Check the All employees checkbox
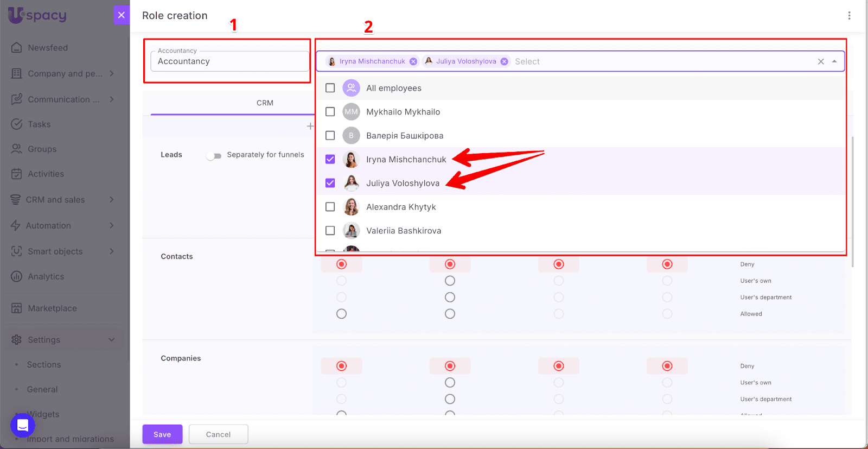868x449 pixels. [330, 88]
